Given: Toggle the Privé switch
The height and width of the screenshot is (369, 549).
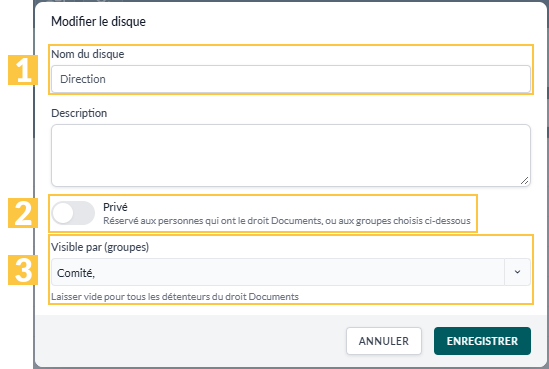Looking at the screenshot, I should [73, 213].
